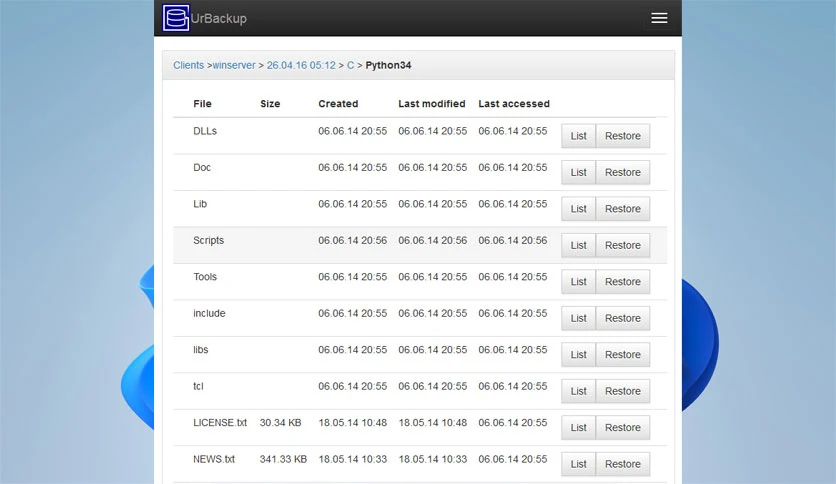Viewport: 836px width, 484px height.
Task: Restore the Scripts folder
Action: (x=623, y=245)
